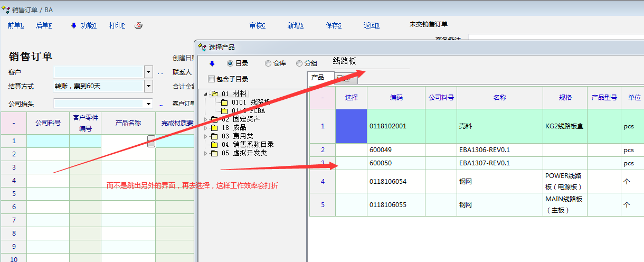Open the 结算方式 dropdown
Image resolution: width=644 pixels, height=262 pixels.
(148, 86)
